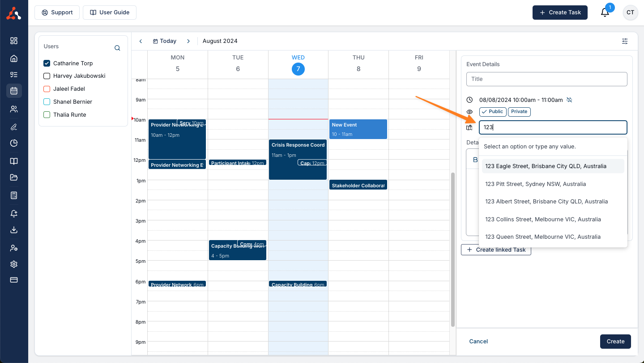Click the event Title input field
644x363 pixels.
pyautogui.click(x=546, y=79)
